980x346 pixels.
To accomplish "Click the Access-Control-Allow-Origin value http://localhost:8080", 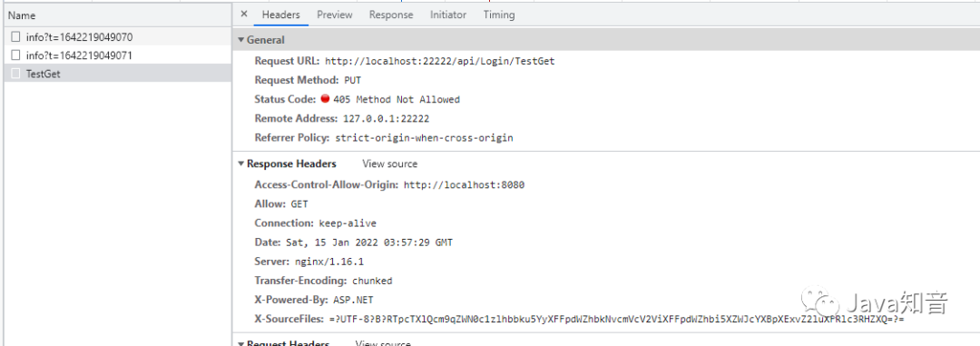I will (464, 184).
